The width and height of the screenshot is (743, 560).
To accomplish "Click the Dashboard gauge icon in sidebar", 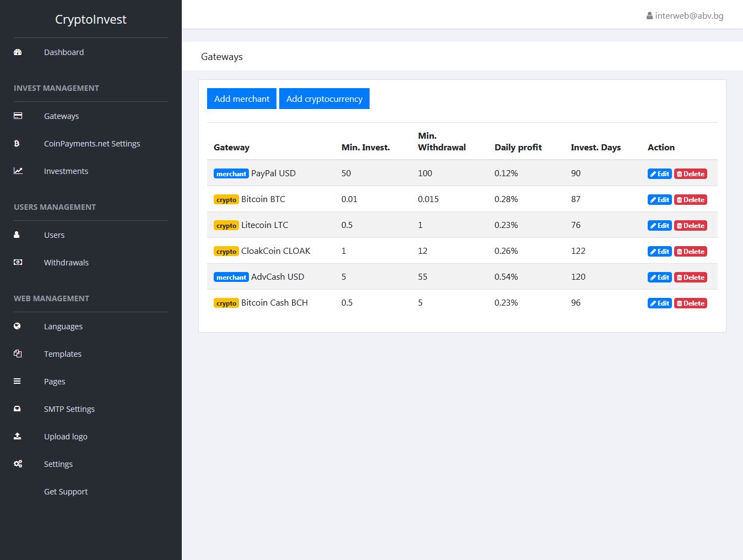I will click(18, 52).
